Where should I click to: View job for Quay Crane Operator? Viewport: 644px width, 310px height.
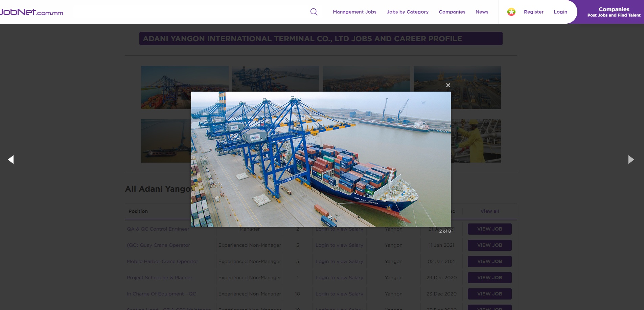[489, 245]
